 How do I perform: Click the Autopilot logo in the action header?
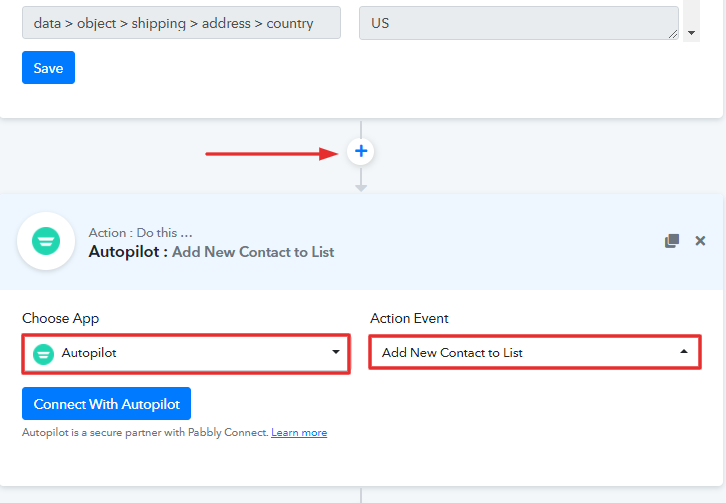(46, 241)
